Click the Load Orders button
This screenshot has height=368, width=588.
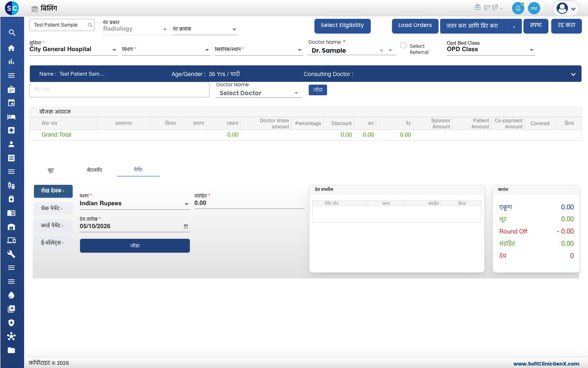pos(415,26)
